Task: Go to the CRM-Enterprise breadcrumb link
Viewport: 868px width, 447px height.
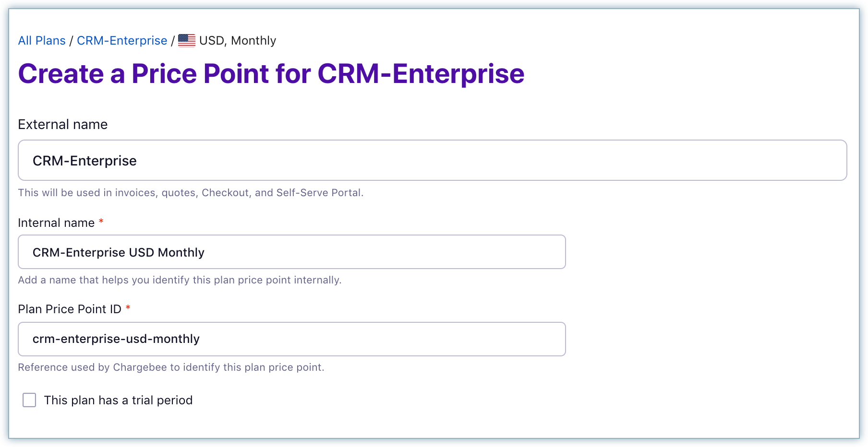Action: (122, 41)
